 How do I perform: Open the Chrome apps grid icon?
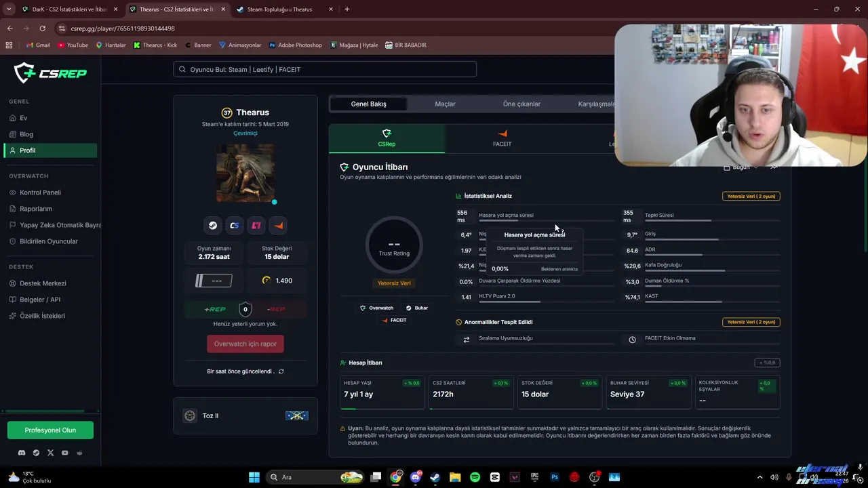tap(9, 45)
